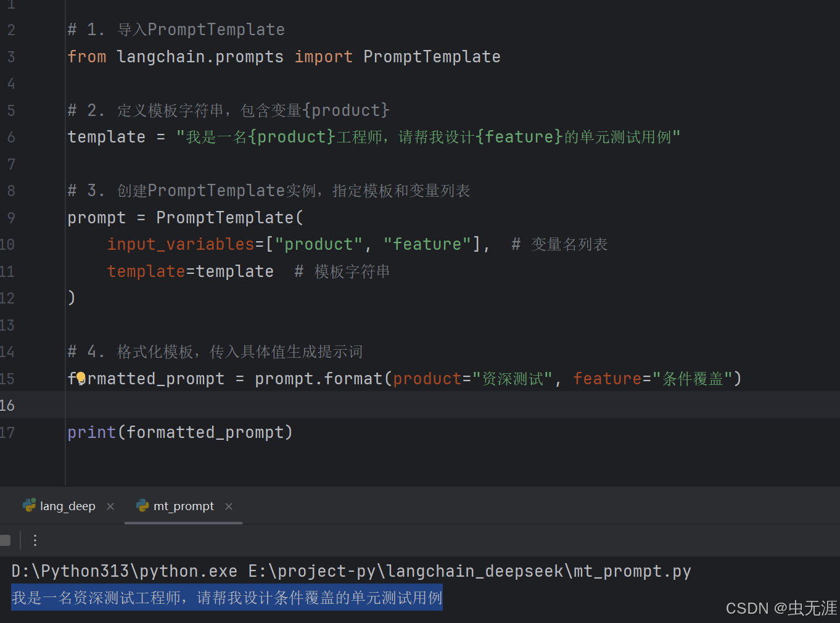
Task: Click the yellow lightbulb intention icon
Action: pos(81,378)
